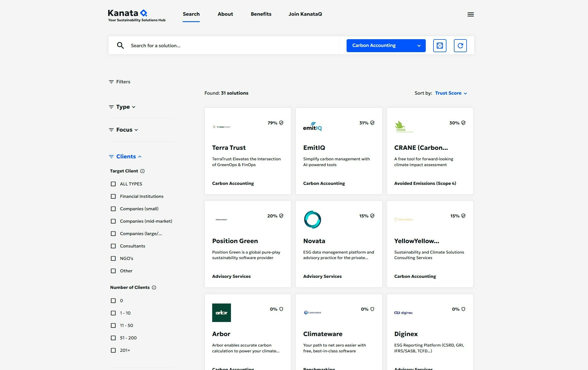Viewport: 588px width, 370px height.
Task: Click the Novata circular logo
Action: [312, 220]
